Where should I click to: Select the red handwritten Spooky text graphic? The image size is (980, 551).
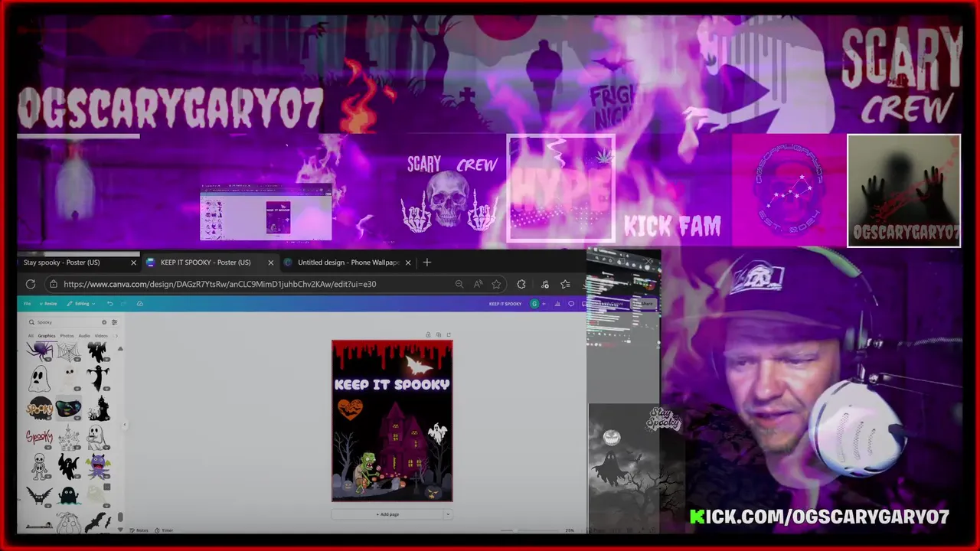click(x=40, y=437)
